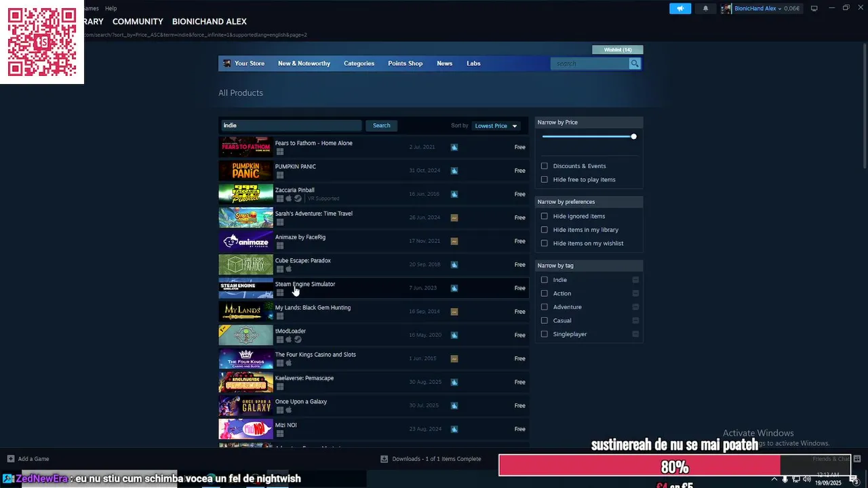
Task: Open Windows system tray overflow arrow
Action: pyautogui.click(x=774, y=479)
